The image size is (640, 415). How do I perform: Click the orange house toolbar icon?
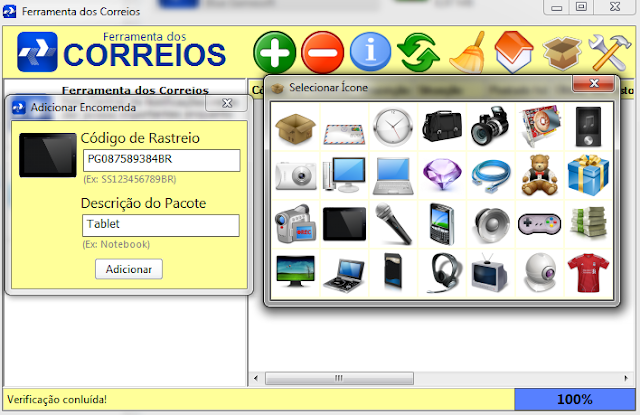pos(514,52)
